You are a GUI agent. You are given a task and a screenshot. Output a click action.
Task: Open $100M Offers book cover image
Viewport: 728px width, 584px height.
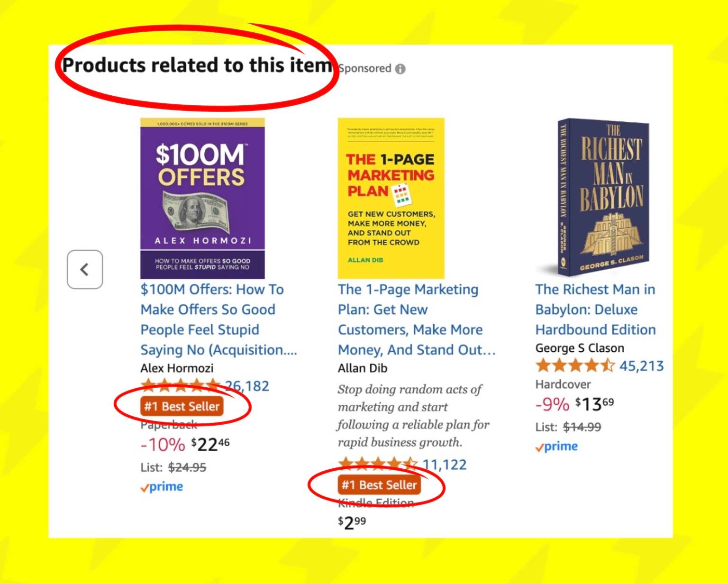tap(202, 198)
